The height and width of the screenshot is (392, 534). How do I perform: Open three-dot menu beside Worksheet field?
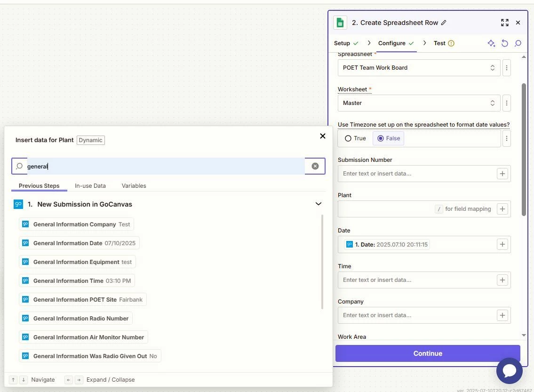click(x=506, y=103)
